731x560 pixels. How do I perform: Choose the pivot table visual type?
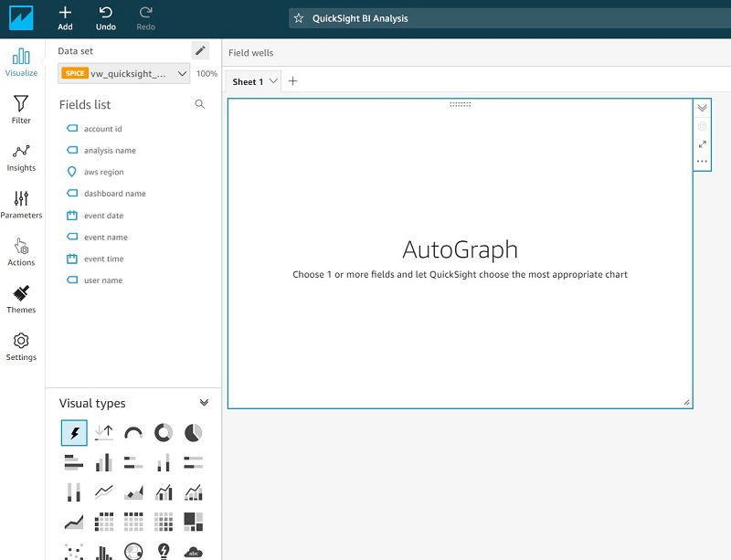[104, 522]
